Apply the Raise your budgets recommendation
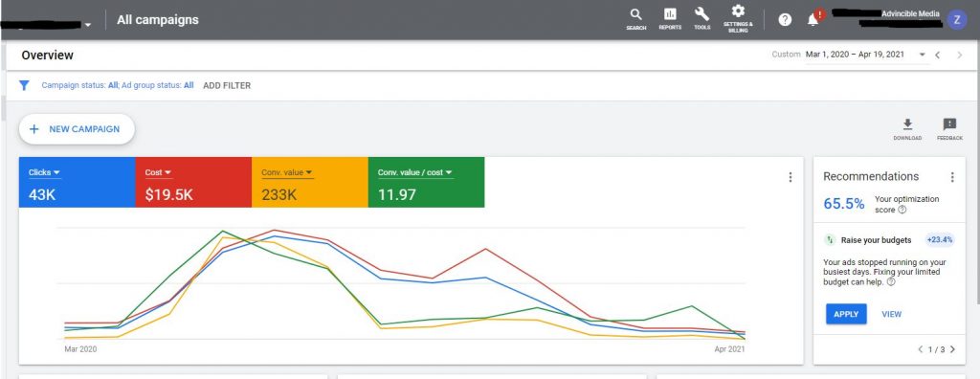The height and width of the screenshot is (379, 980). [x=846, y=314]
